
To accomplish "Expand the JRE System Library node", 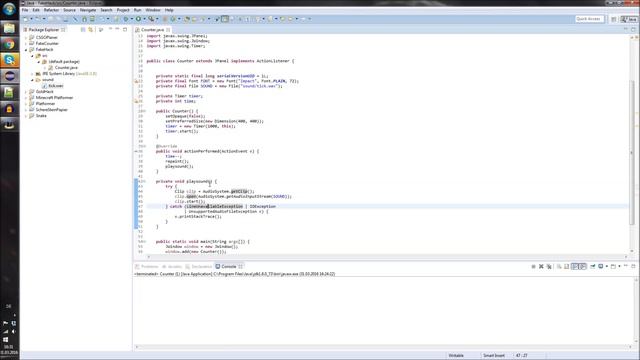I will click(32, 74).
